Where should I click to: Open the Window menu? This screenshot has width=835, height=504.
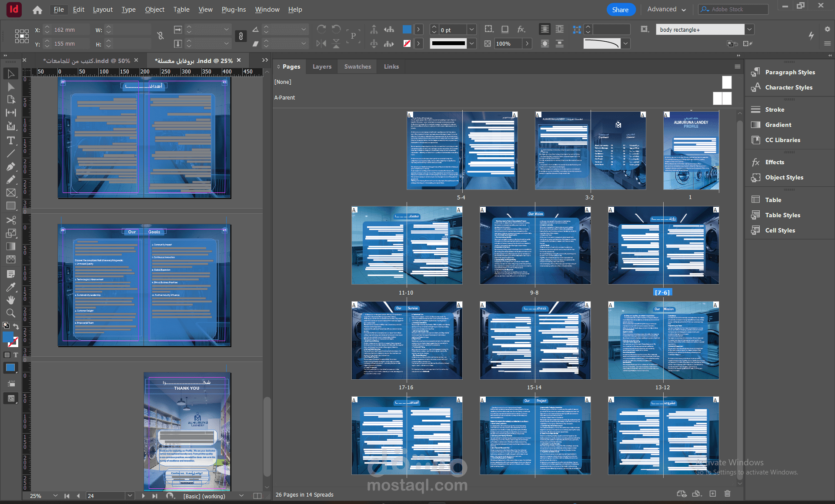(267, 10)
